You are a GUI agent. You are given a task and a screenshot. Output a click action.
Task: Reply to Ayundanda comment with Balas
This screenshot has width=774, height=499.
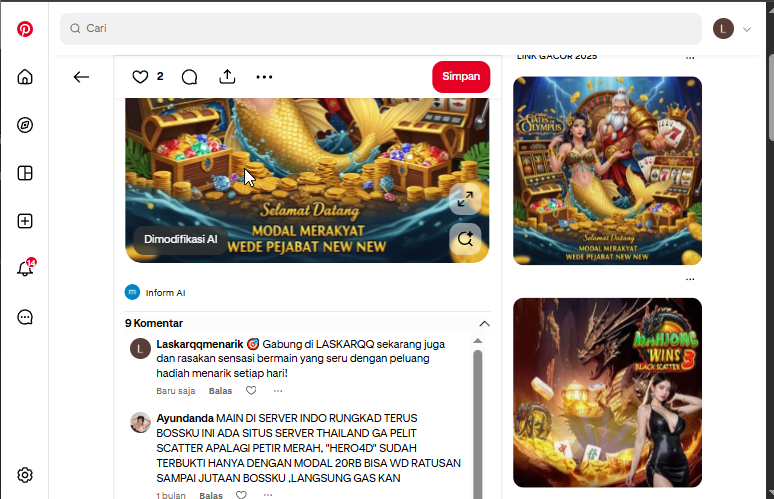pyautogui.click(x=211, y=495)
